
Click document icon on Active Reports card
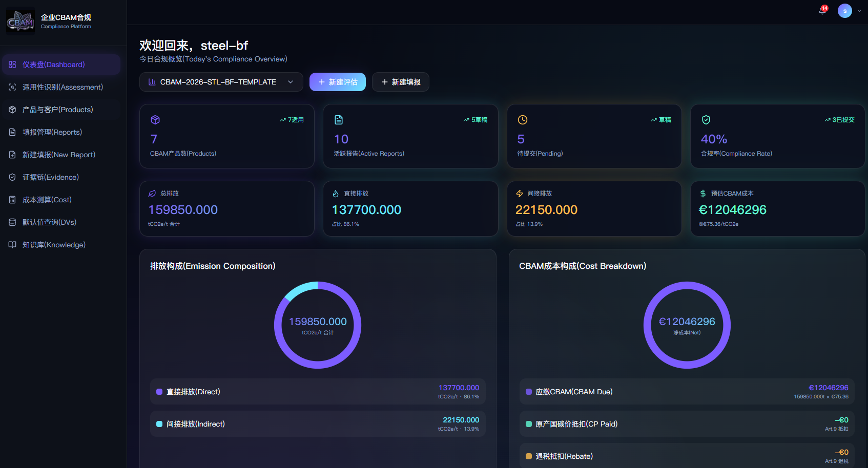coord(339,120)
